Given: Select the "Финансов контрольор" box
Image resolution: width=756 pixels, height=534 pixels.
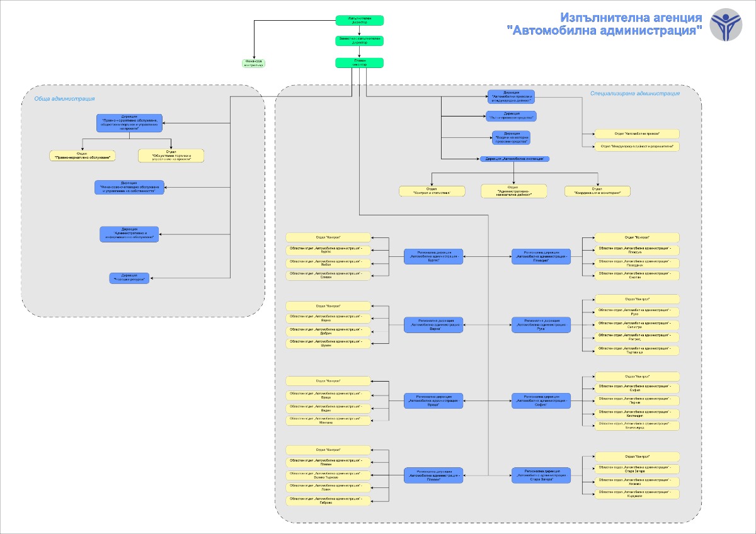Looking at the screenshot, I should tap(254, 64).
